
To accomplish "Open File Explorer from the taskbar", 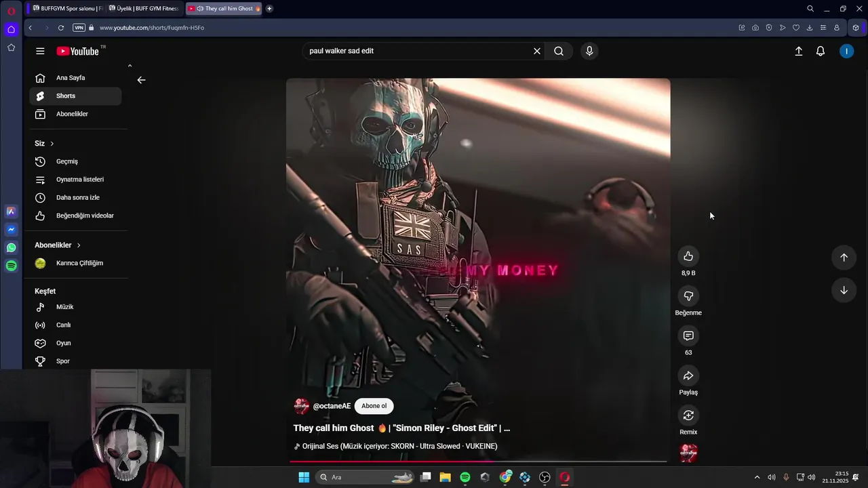I will tap(445, 477).
